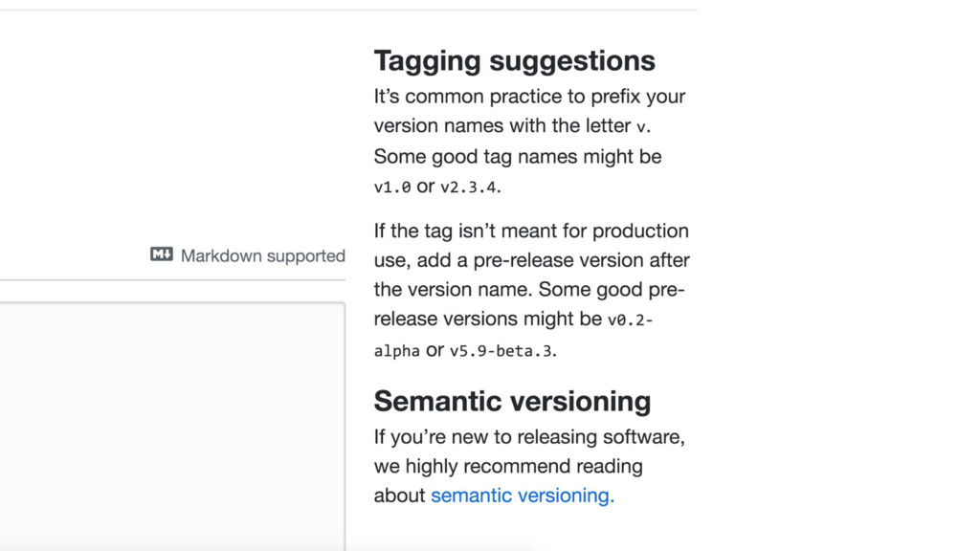Click the v0.2- code text

pyautogui.click(x=631, y=320)
